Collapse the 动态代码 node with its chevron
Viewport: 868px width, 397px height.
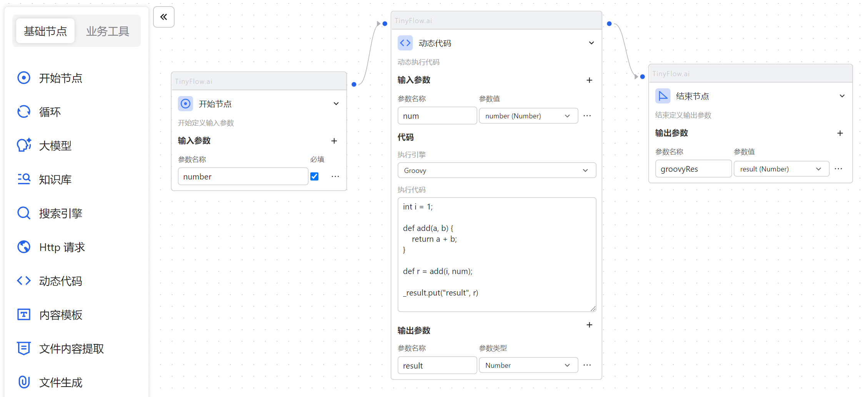tap(591, 43)
